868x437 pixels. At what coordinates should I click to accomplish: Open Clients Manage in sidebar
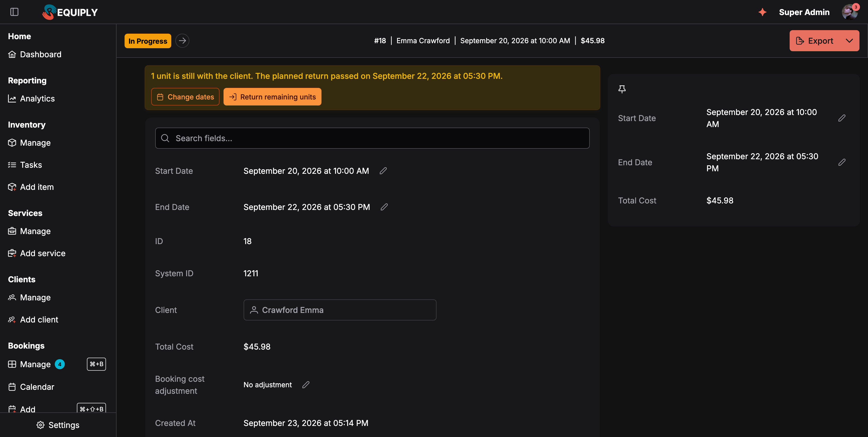coord(29,298)
